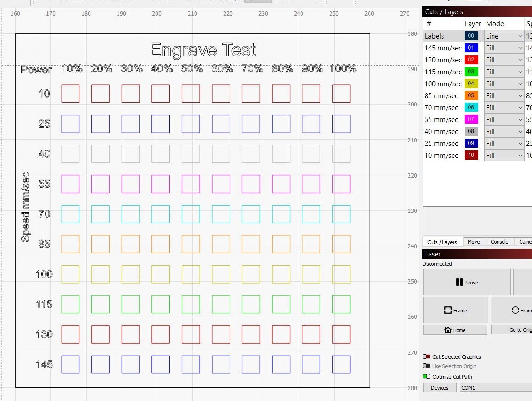532x401 pixels.
Task: Select the 100% power column label
Action: tap(343, 69)
